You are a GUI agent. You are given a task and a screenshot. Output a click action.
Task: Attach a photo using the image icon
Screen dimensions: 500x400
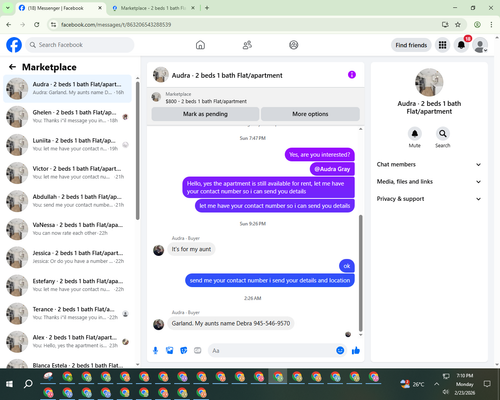tap(170, 350)
